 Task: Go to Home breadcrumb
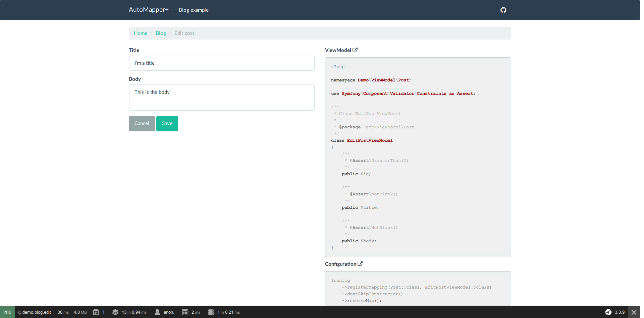[141, 33]
